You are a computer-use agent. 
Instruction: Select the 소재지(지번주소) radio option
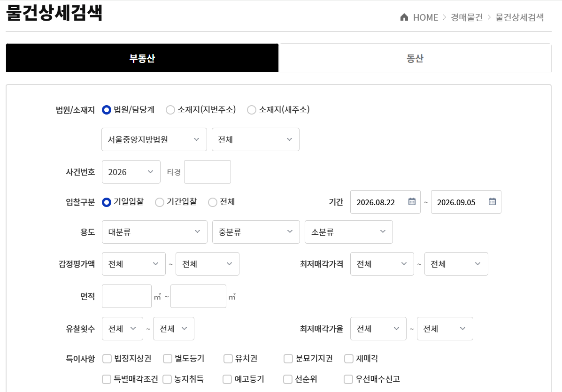tap(170, 110)
